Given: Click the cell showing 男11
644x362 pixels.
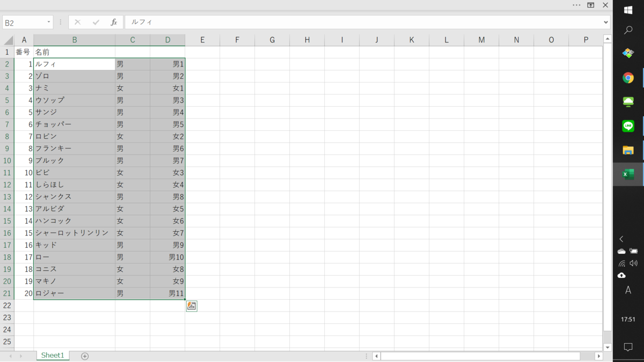Looking at the screenshot, I should click(167, 293).
